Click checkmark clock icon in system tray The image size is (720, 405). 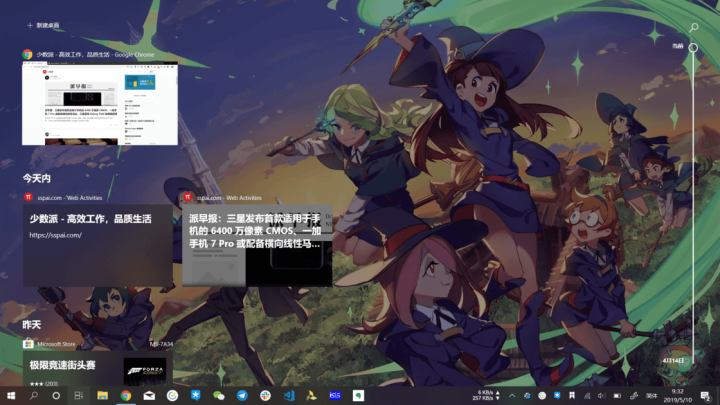542,396
